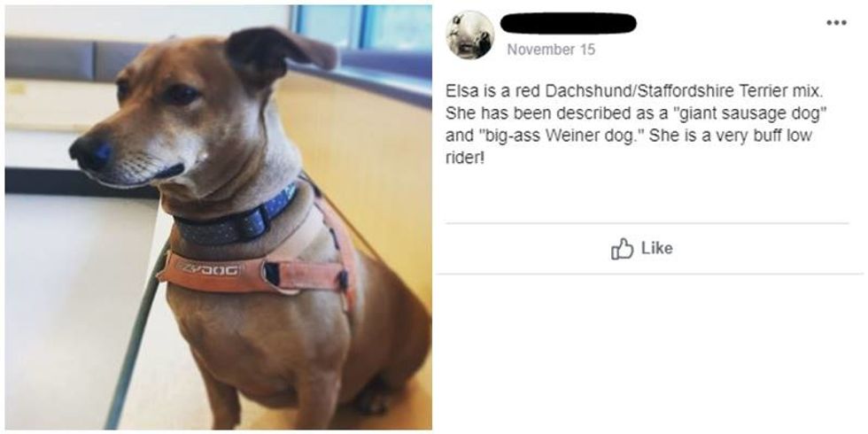Open the November 15 timestamp link
Image resolution: width=868 pixels, height=434 pixels.
click(x=551, y=50)
